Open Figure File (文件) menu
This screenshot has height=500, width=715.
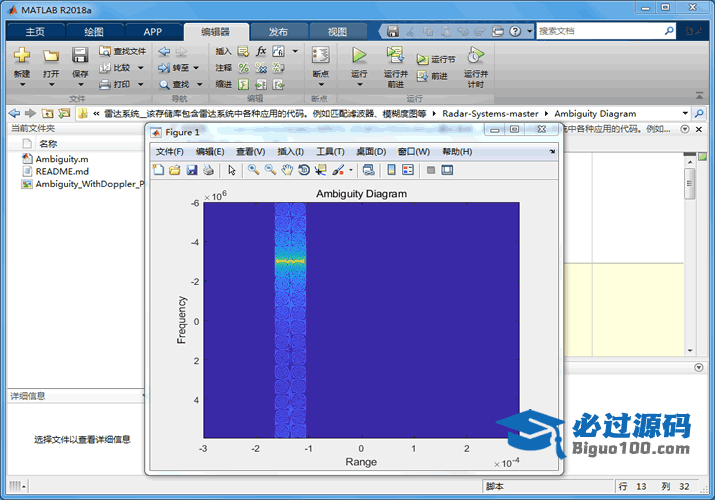[170, 152]
